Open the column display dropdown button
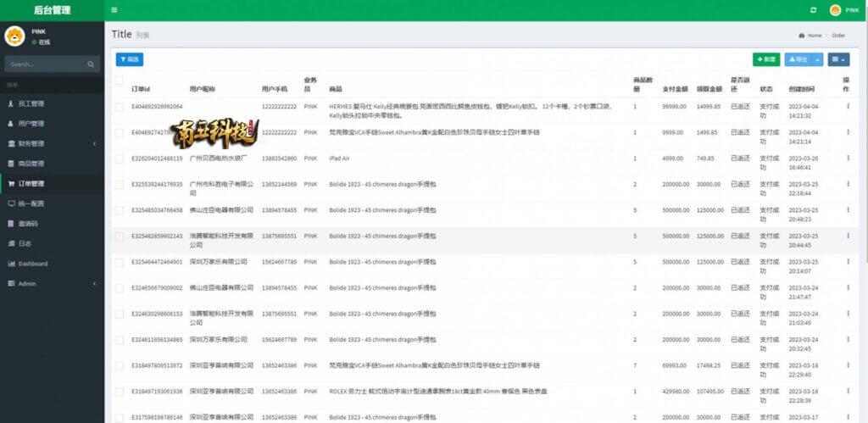The image size is (868, 423). [x=838, y=59]
